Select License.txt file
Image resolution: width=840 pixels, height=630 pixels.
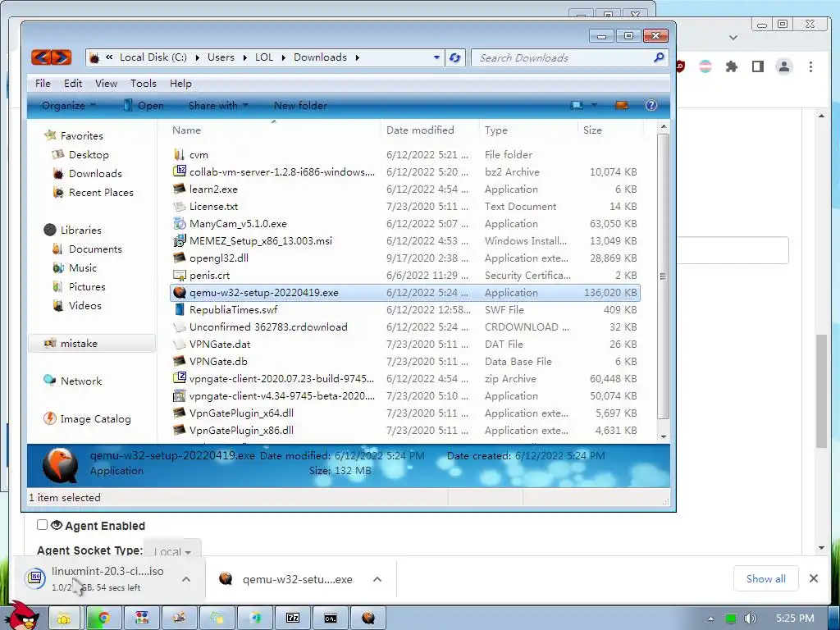(x=214, y=206)
